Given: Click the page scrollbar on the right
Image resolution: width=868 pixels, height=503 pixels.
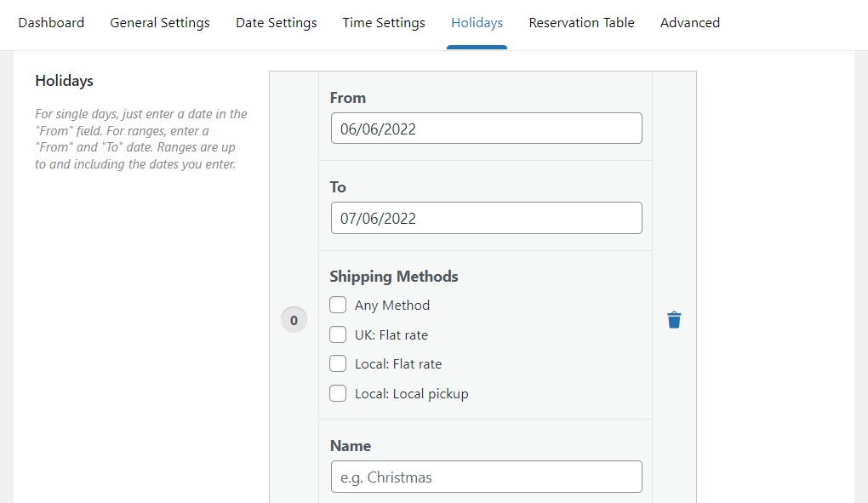Looking at the screenshot, I should [x=862, y=255].
